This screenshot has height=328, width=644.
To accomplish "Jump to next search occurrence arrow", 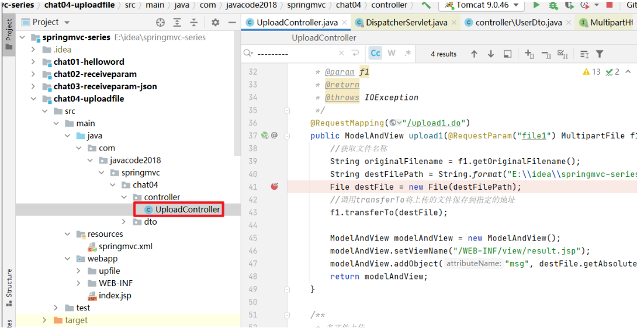I will [491, 54].
